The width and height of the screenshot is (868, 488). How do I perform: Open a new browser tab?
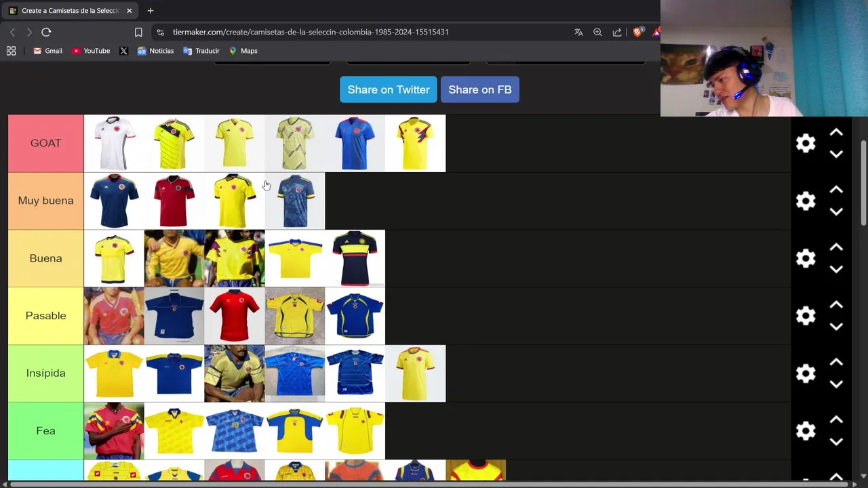(x=151, y=11)
